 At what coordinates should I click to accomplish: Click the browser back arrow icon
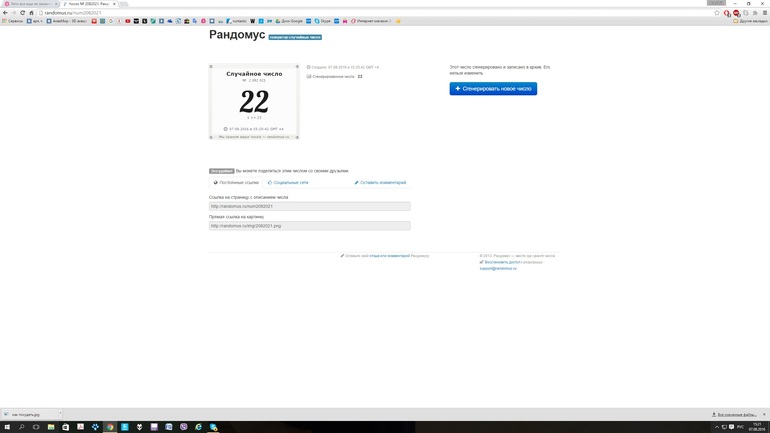[5, 13]
